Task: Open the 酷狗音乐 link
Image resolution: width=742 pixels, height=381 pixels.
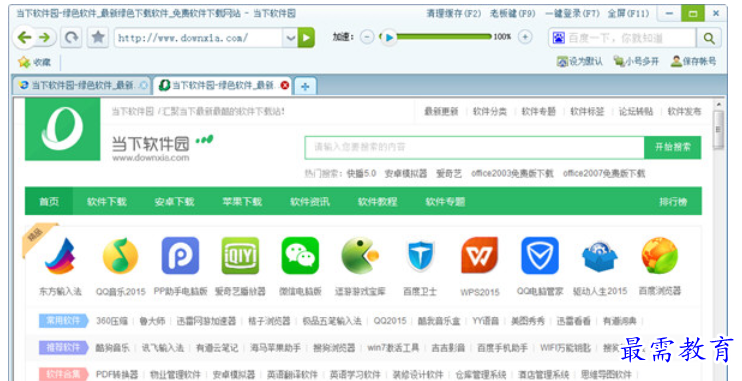Action: point(112,348)
